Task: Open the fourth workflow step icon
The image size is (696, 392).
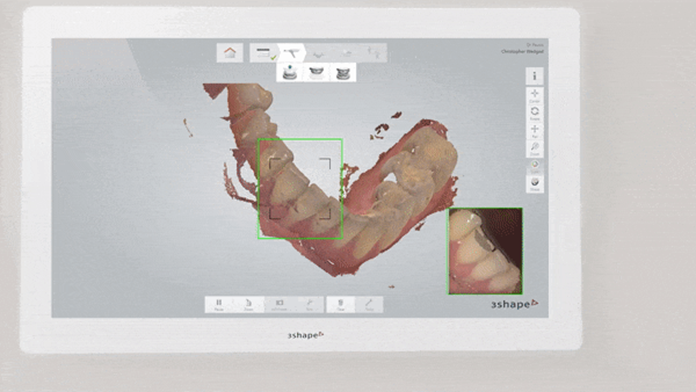Action: (346, 53)
